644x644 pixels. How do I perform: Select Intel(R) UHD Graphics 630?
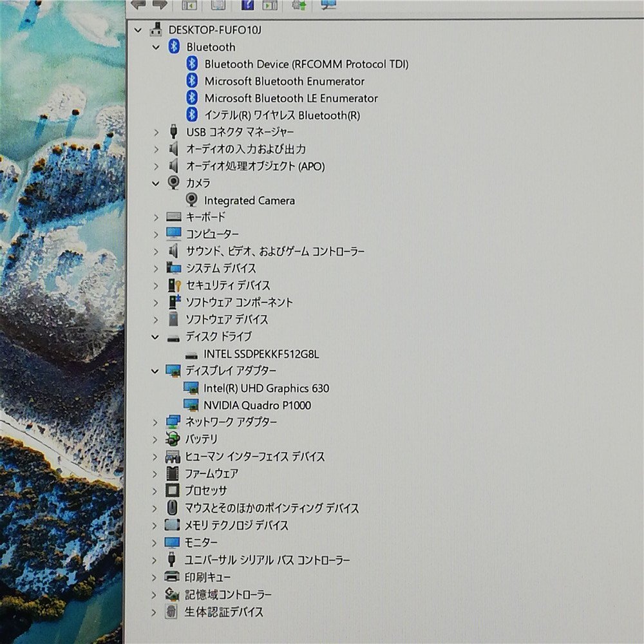(x=266, y=388)
